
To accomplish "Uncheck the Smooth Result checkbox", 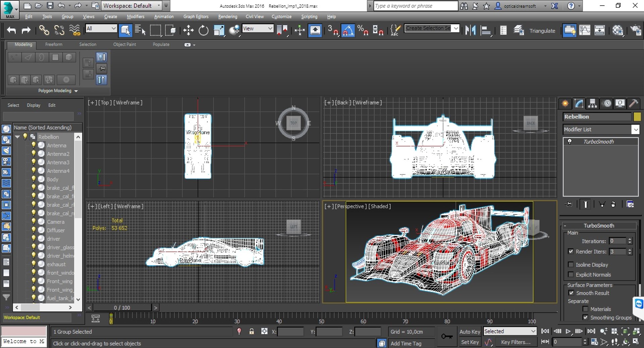I will 571,293.
